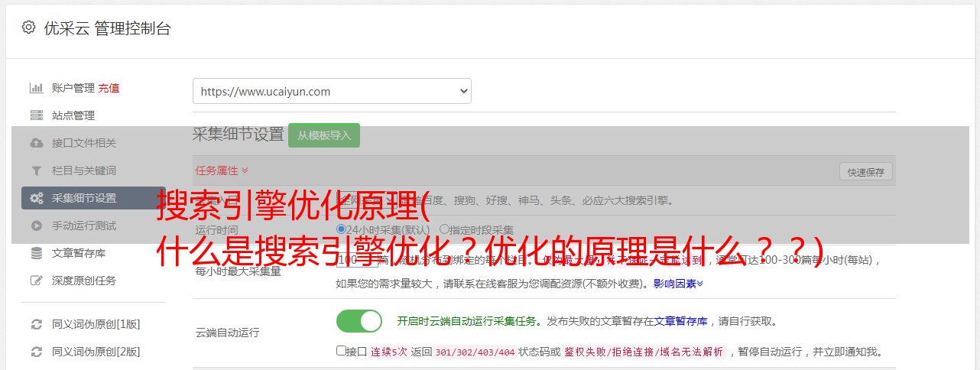Open the 文章暂存库 link in description
Viewport: 980px width, 370px height.
(680, 321)
